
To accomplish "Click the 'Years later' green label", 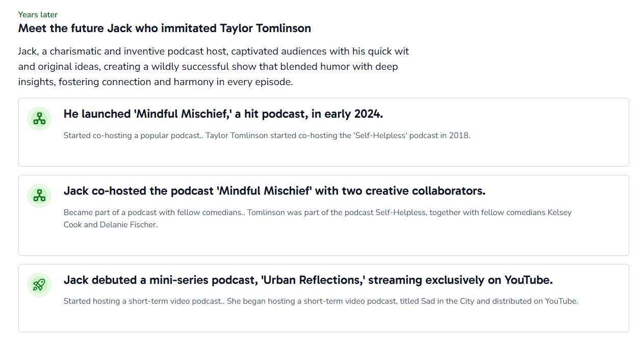I will (38, 15).
